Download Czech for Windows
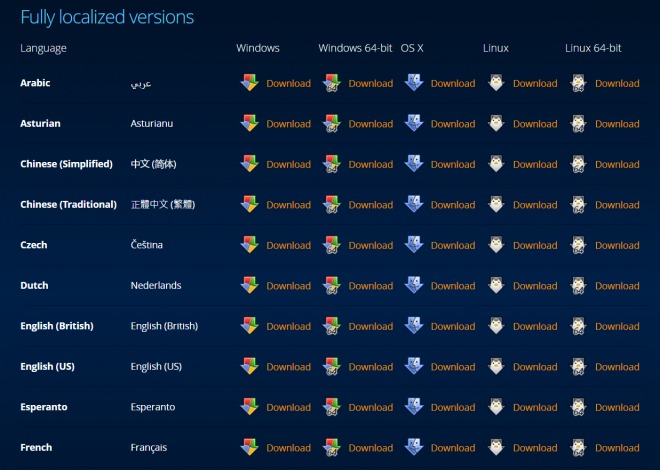The height and width of the screenshot is (470, 660). click(x=288, y=245)
